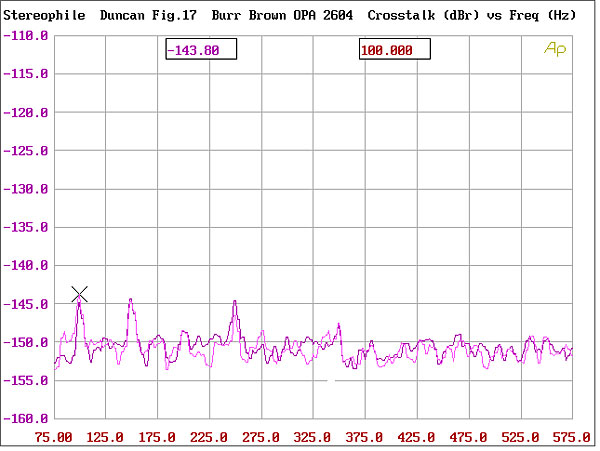Click the 575.0 x-axis label
This screenshot has height=451, width=600.
pos(572,437)
